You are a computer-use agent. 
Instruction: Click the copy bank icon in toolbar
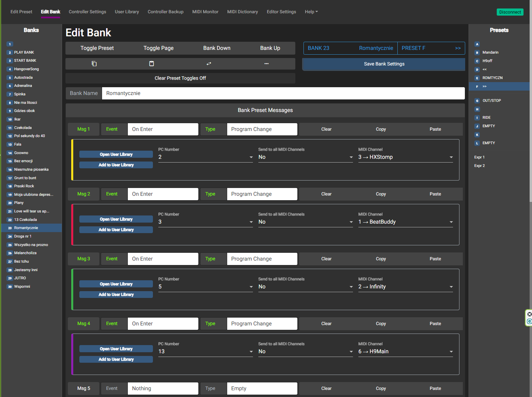click(94, 64)
